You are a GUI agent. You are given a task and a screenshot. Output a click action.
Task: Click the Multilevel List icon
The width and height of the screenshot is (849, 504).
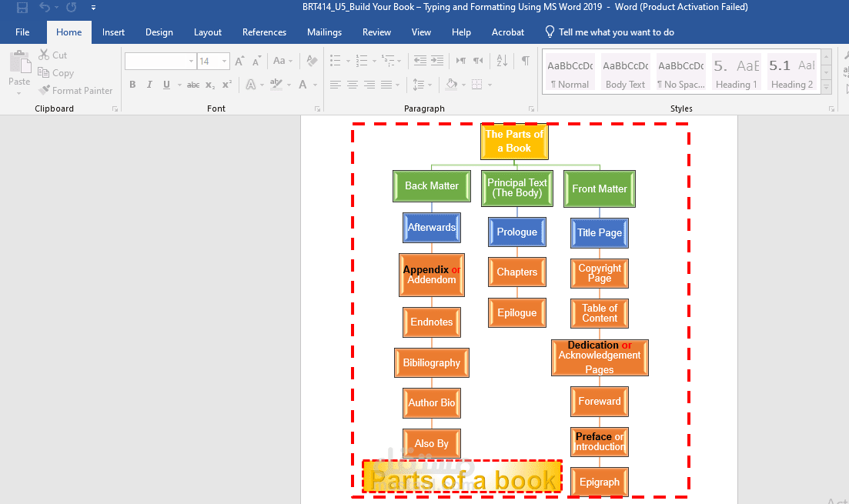pos(388,61)
